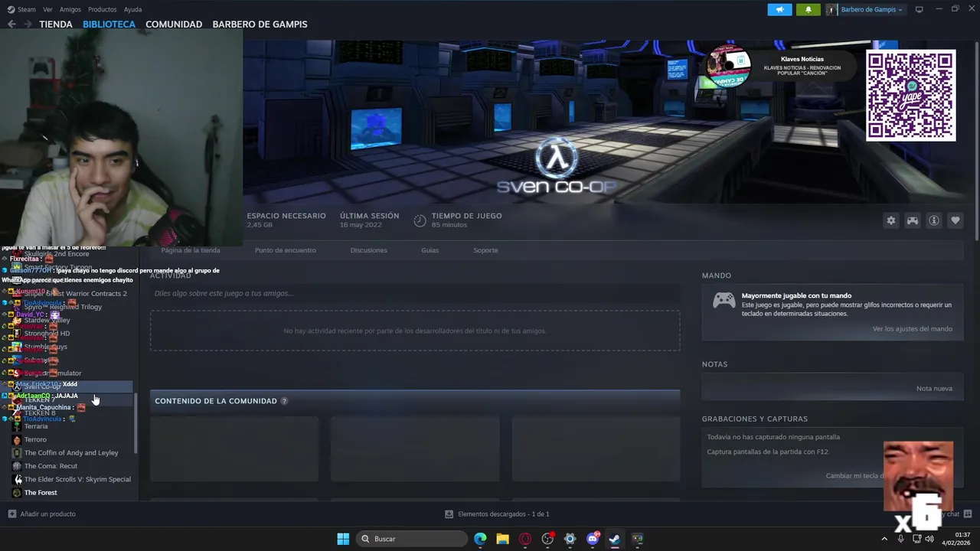980x551 pixels.
Task: Go forward with the right arrow
Action: click(28, 24)
